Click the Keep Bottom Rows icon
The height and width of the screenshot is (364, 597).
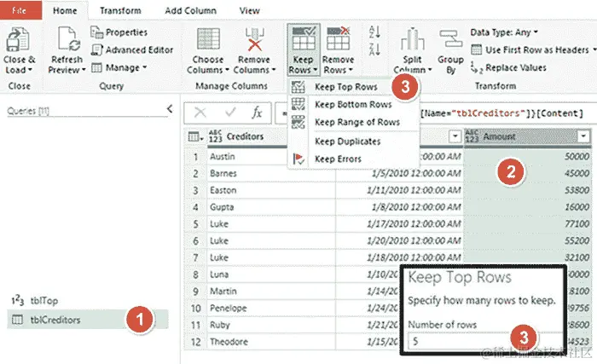298,104
